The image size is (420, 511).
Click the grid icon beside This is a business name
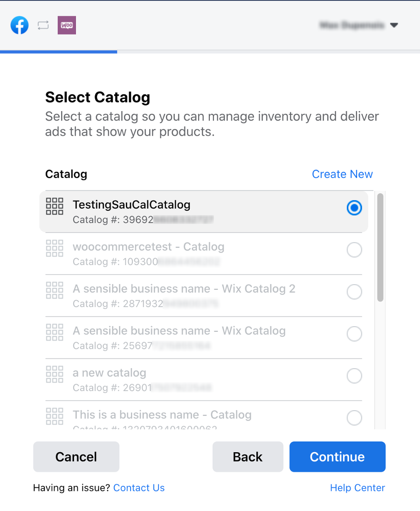(x=55, y=415)
